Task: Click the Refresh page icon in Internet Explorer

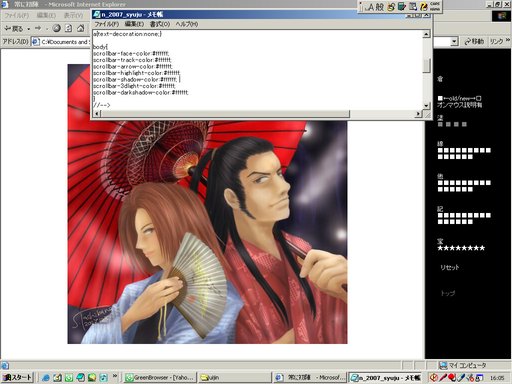Action: click(x=68, y=29)
